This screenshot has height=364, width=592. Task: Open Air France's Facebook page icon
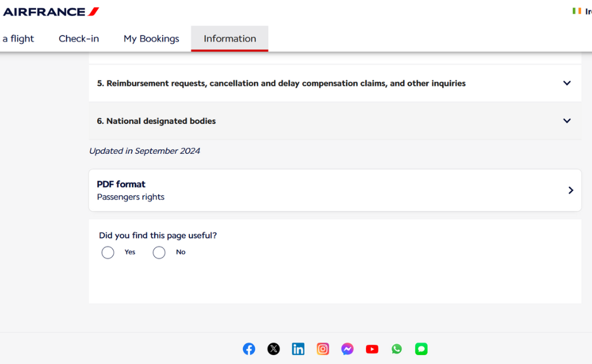[249, 349]
